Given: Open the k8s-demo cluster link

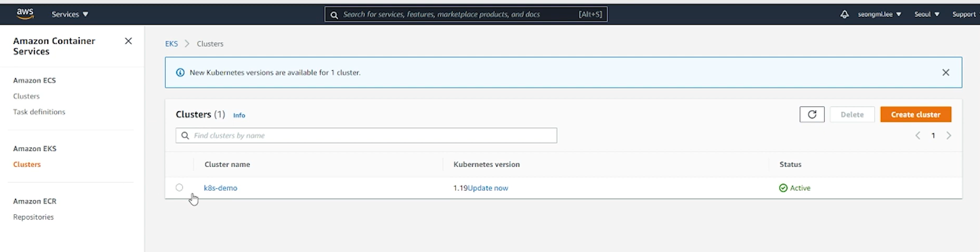Looking at the screenshot, I should click(220, 188).
